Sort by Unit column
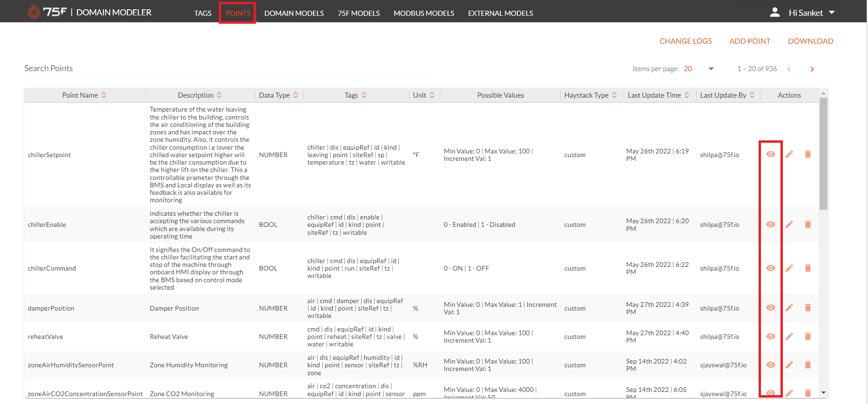Screen dimensions: 868x404 [x=432, y=95]
